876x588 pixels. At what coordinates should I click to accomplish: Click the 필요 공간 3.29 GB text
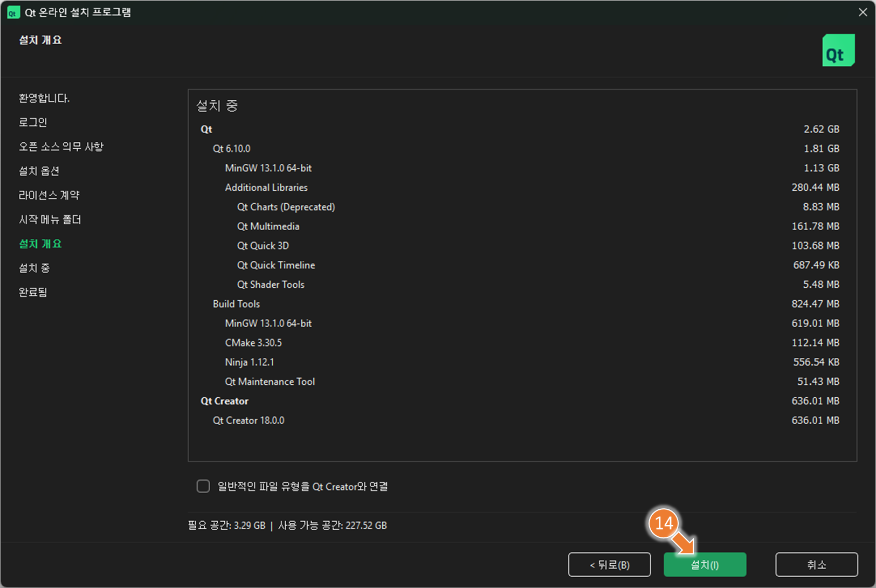(x=226, y=525)
